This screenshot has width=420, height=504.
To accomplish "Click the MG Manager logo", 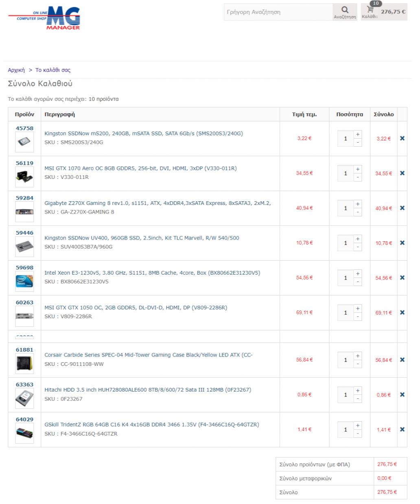I will coord(45,18).
